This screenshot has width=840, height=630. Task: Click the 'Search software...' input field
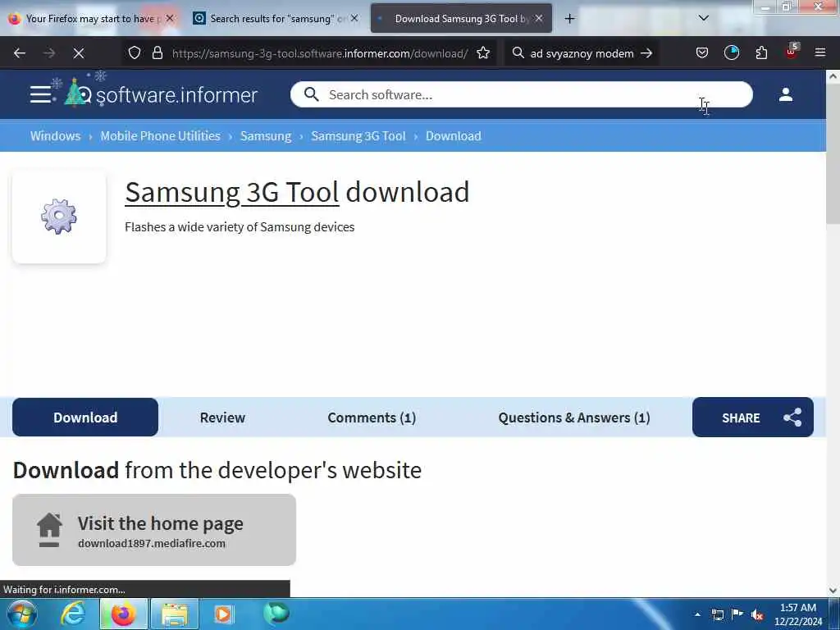coord(521,95)
